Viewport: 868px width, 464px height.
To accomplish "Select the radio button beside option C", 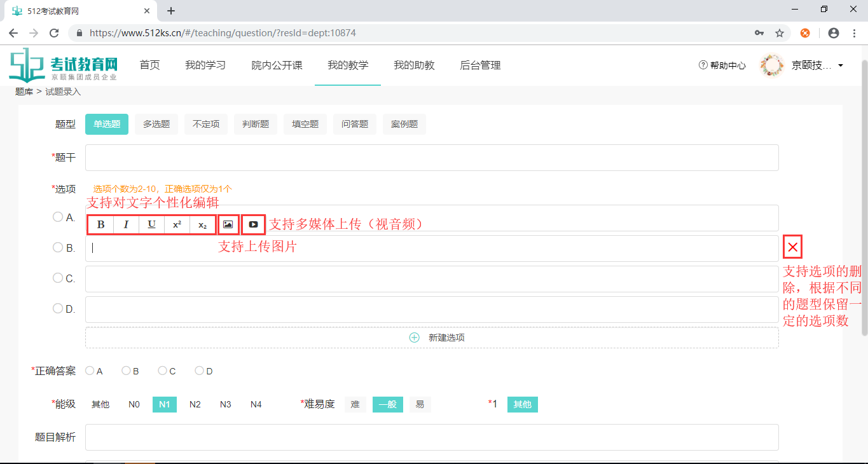I will pos(57,278).
